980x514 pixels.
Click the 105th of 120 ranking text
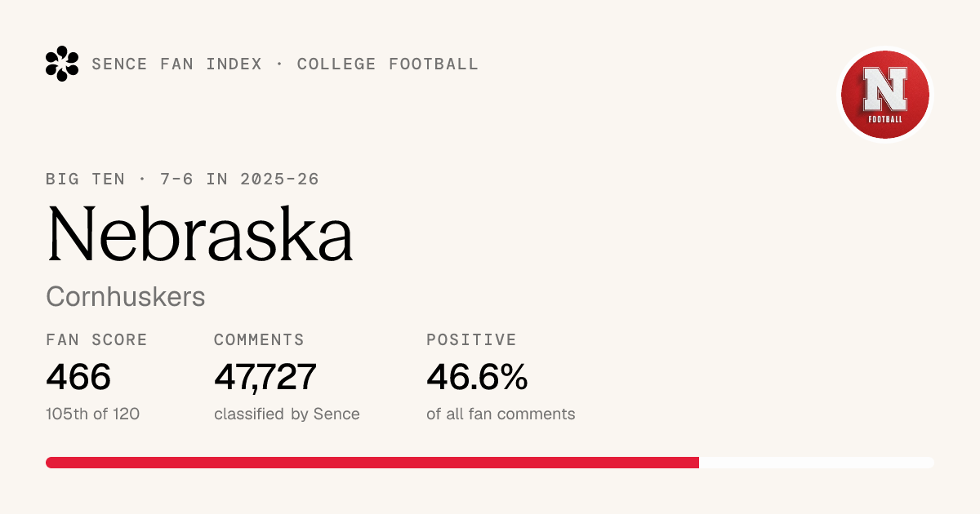(93, 414)
